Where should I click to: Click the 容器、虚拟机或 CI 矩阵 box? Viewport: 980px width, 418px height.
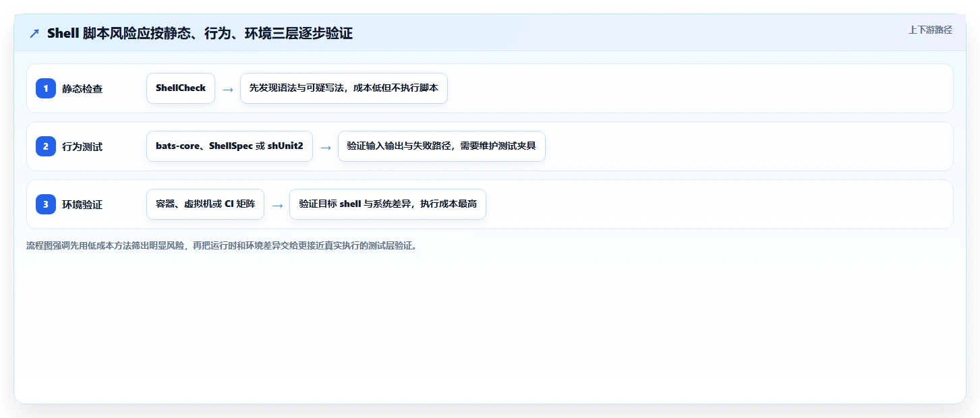click(205, 204)
